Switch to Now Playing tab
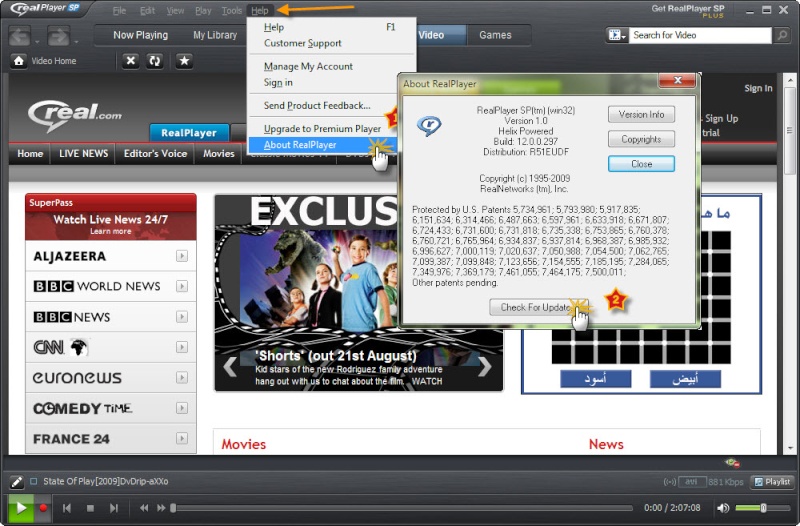The width and height of the screenshot is (800, 526). click(140, 35)
